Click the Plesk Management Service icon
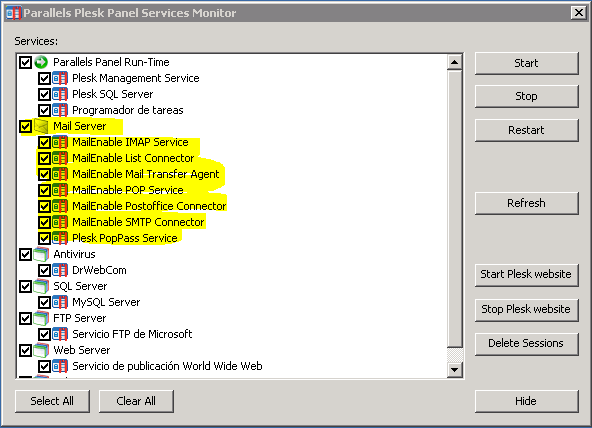Image resolution: width=592 pixels, height=428 pixels. tap(60, 78)
